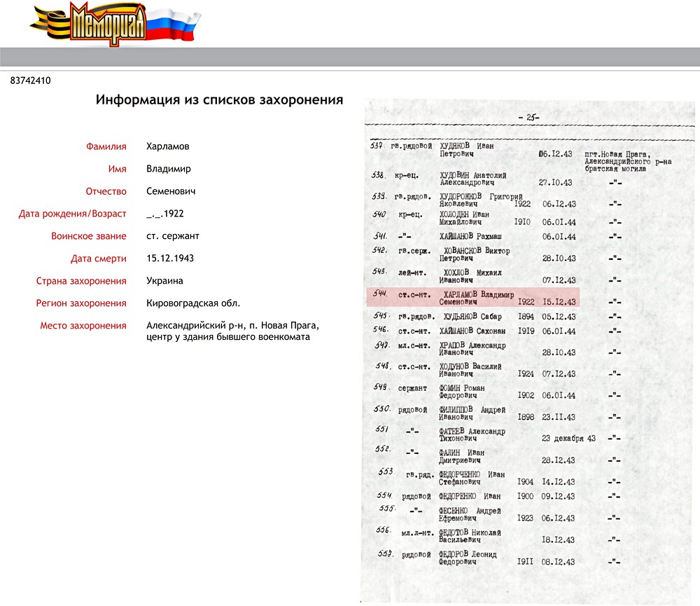Click the Дата рождения/Возраст label
Image resolution: width=700 pixels, height=606 pixels.
pyautogui.click(x=72, y=214)
